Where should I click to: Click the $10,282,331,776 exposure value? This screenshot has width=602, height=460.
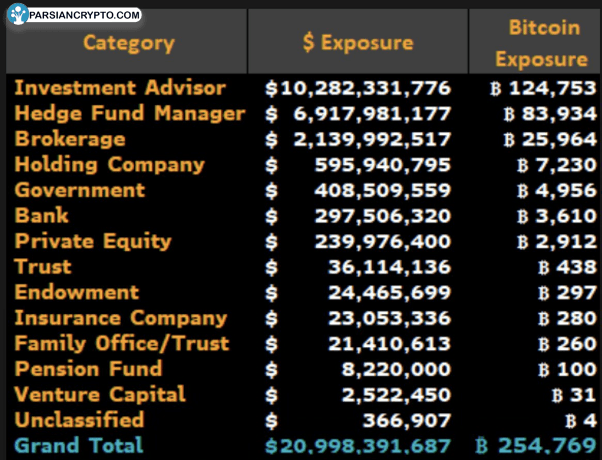tap(358, 88)
